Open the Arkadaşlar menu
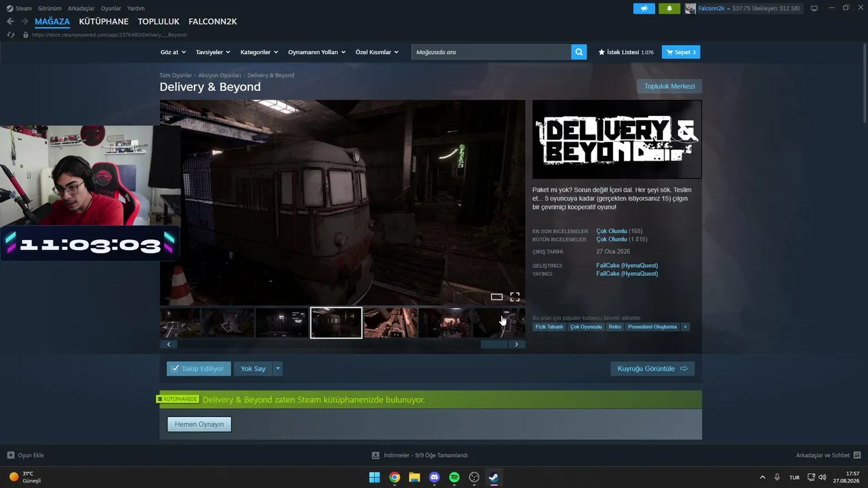The image size is (868, 488). [81, 8]
